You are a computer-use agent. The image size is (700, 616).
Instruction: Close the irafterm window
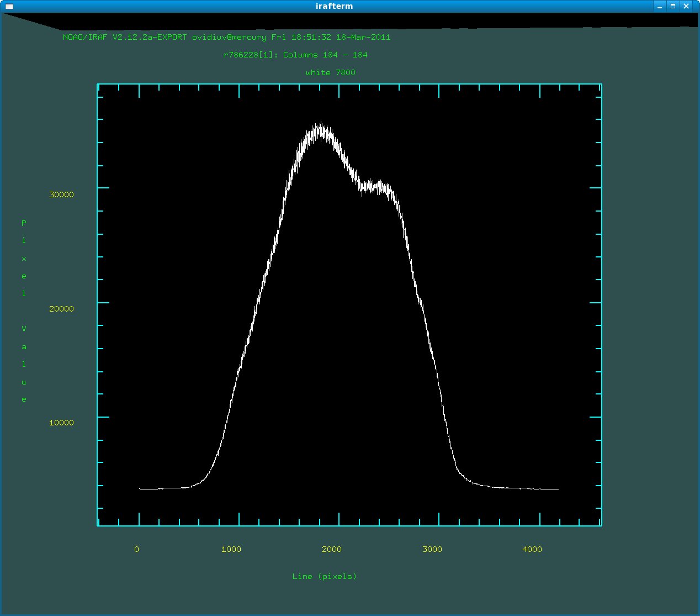point(686,7)
